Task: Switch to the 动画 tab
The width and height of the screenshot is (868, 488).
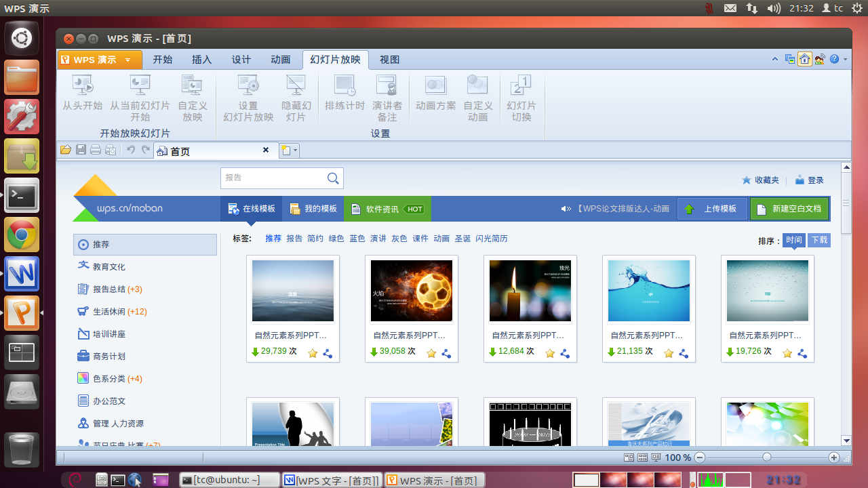Action: click(281, 60)
